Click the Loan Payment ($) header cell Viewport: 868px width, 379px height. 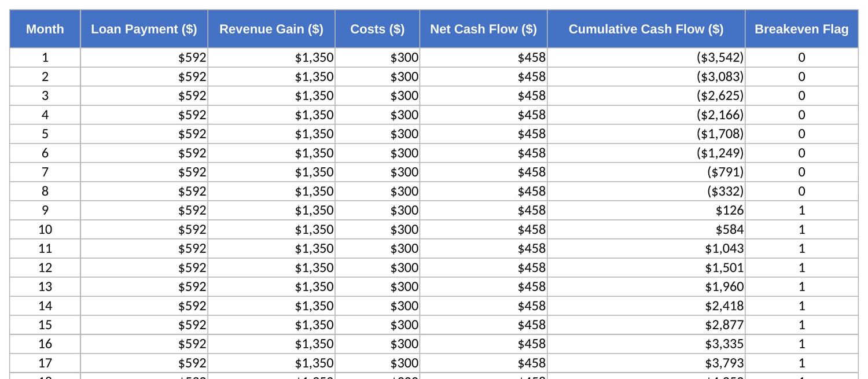point(144,29)
